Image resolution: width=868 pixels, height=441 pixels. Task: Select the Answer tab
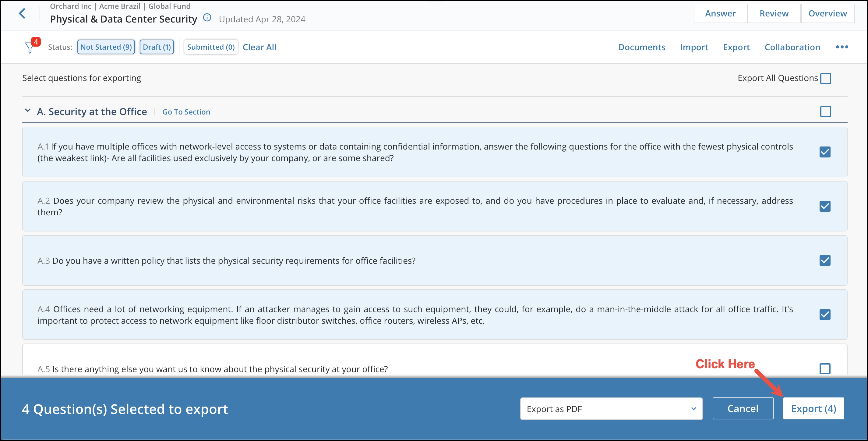pyautogui.click(x=720, y=13)
